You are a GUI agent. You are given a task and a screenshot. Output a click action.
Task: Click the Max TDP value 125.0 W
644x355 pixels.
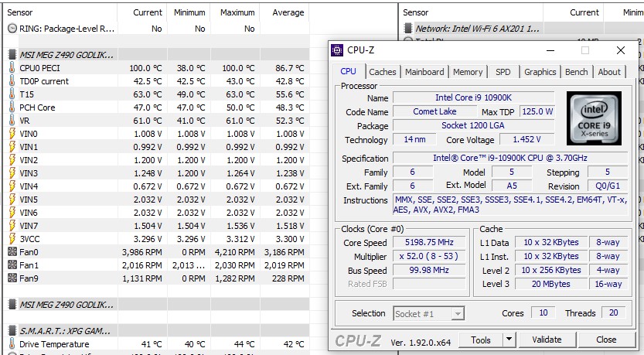coord(537,111)
